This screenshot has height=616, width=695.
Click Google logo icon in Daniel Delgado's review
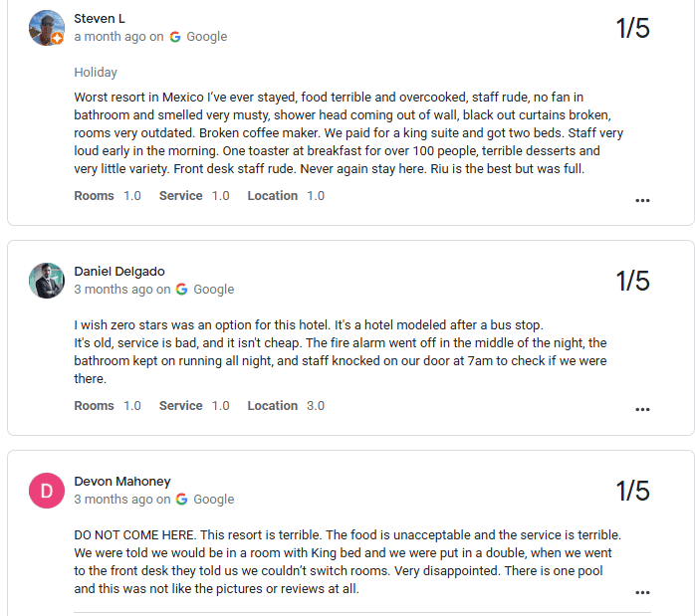click(x=181, y=290)
